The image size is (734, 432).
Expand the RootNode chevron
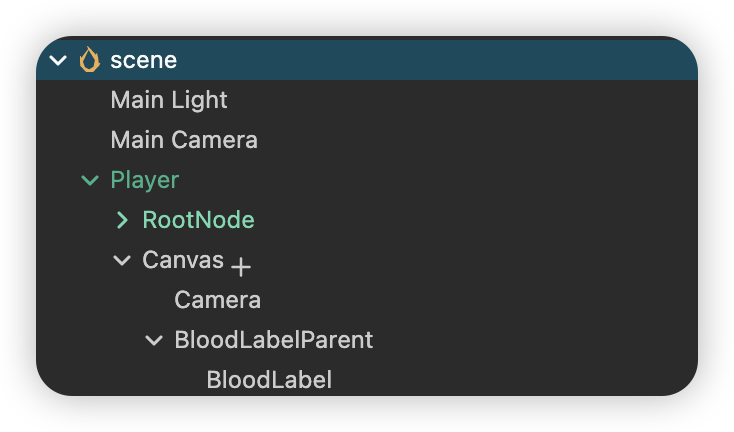pyautogui.click(x=123, y=220)
